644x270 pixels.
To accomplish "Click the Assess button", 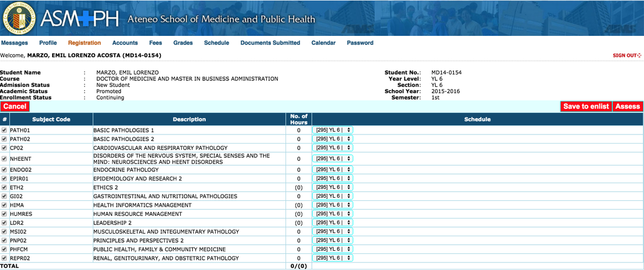I will (628, 107).
